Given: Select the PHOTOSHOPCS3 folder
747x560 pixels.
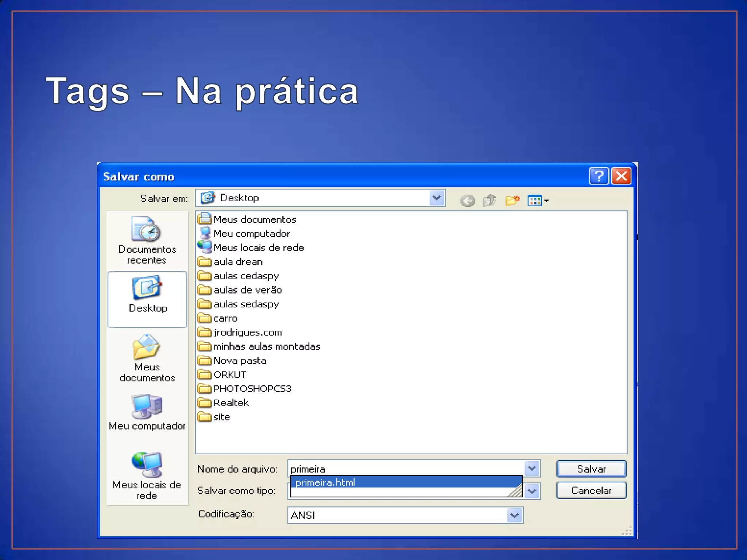Looking at the screenshot, I should [x=252, y=389].
